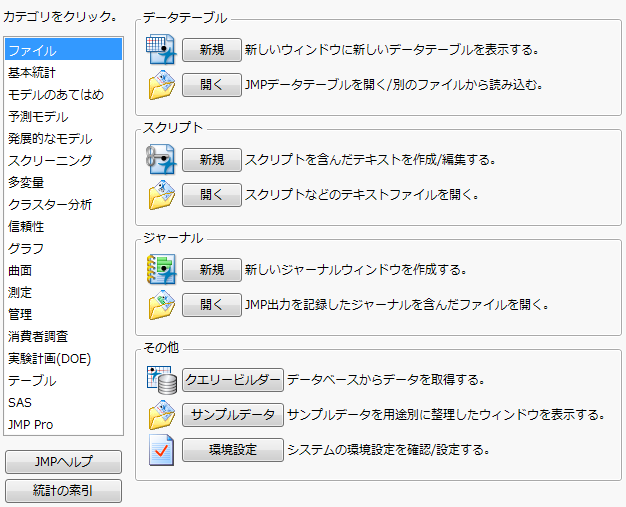Screen dimensions: 626x507
Task: Click text システムの環境設定を確認/設定する。
Action: coord(388,450)
